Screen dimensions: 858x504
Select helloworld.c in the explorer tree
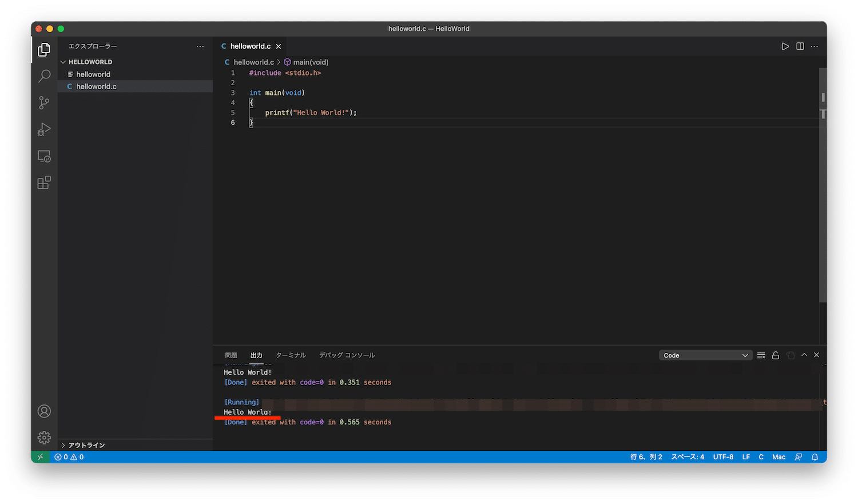click(x=96, y=86)
